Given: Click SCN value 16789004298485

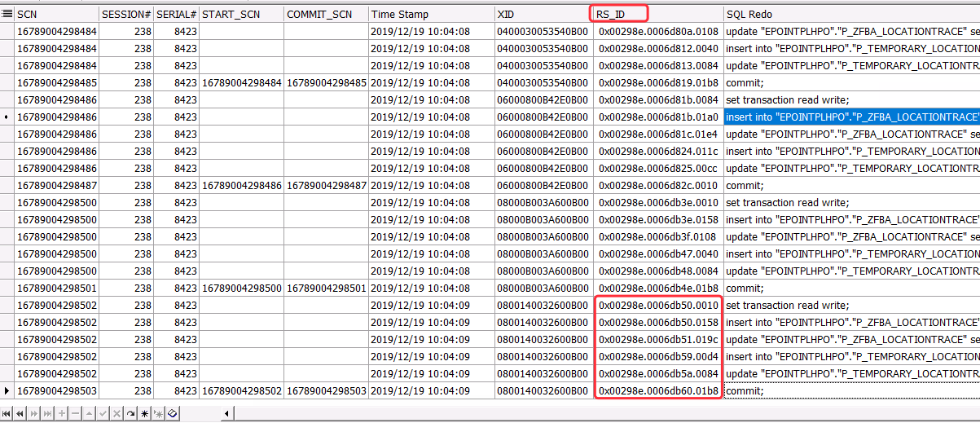Looking at the screenshot, I should coord(56,82).
